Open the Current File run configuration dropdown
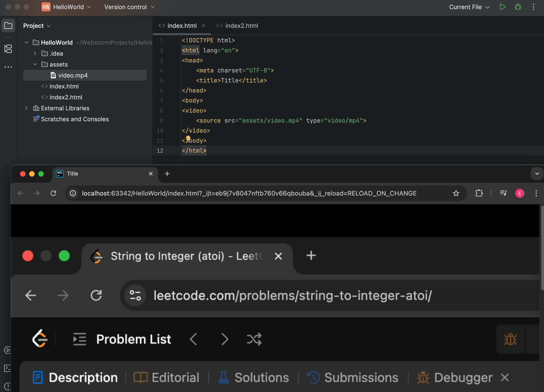 coord(468,7)
